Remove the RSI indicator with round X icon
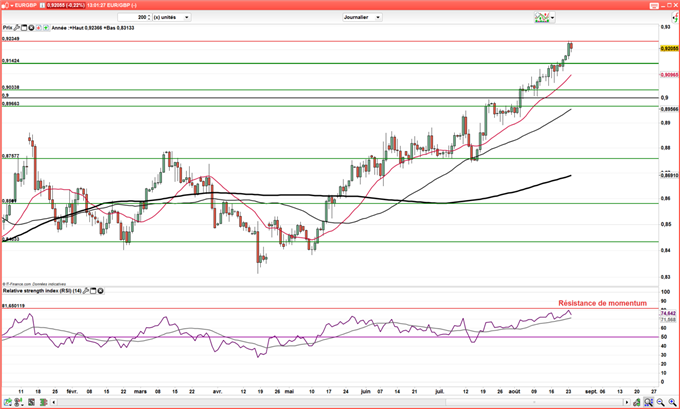 click(x=101, y=291)
